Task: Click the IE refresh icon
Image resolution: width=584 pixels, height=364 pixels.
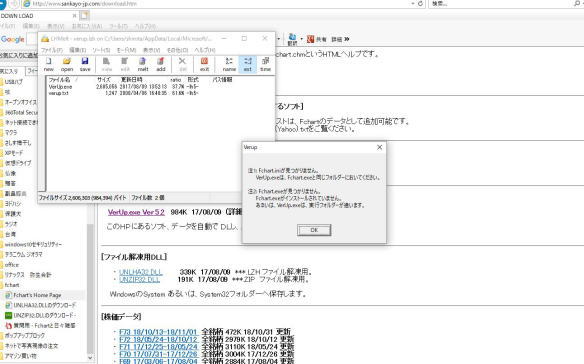Action: point(420,4)
